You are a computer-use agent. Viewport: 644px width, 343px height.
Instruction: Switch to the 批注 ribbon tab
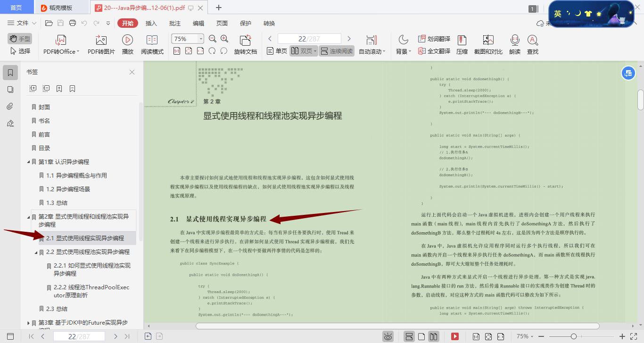[x=175, y=23]
